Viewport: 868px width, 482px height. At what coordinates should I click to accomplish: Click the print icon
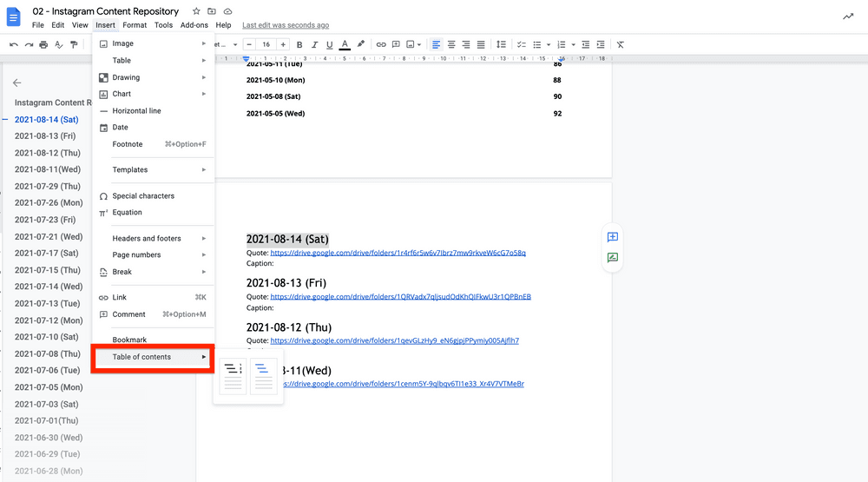pyautogui.click(x=43, y=44)
